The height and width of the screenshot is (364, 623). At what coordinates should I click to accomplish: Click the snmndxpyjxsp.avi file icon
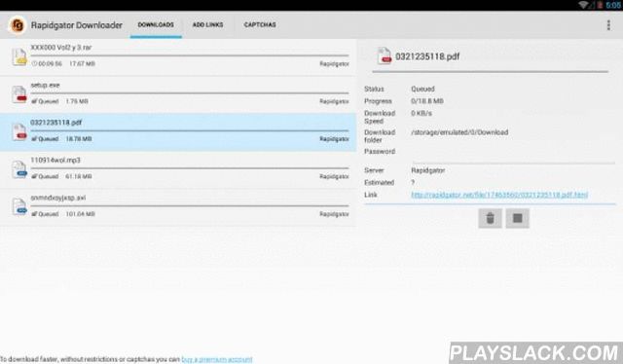(x=19, y=206)
